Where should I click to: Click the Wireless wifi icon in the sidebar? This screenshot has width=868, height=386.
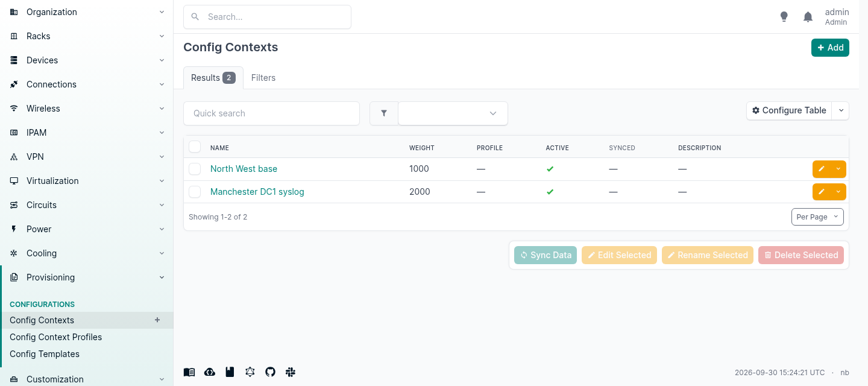[14, 109]
